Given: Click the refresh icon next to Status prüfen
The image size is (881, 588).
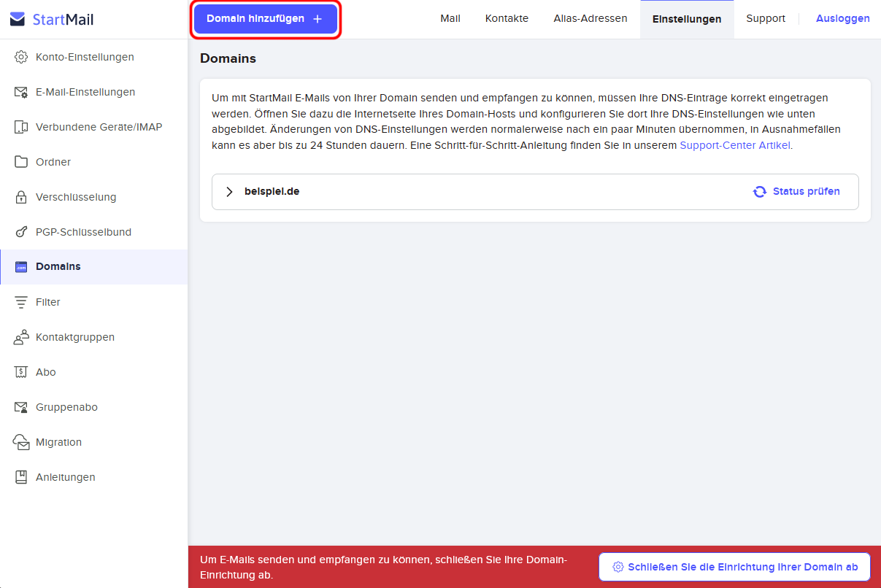Looking at the screenshot, I should [x=760, y=191].
